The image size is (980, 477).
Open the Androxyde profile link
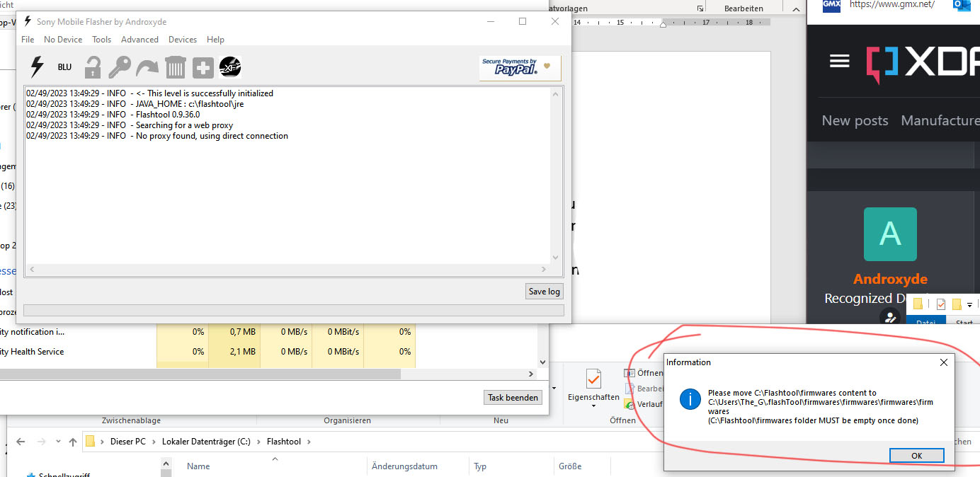click(890, 279)
